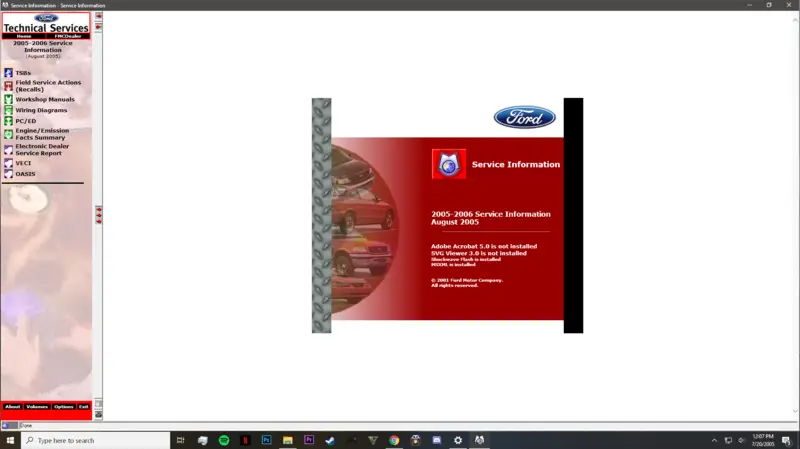Click the Field Service Actions recall icon
This screenshot has width=800, height=449.
[x=8, y=86]
